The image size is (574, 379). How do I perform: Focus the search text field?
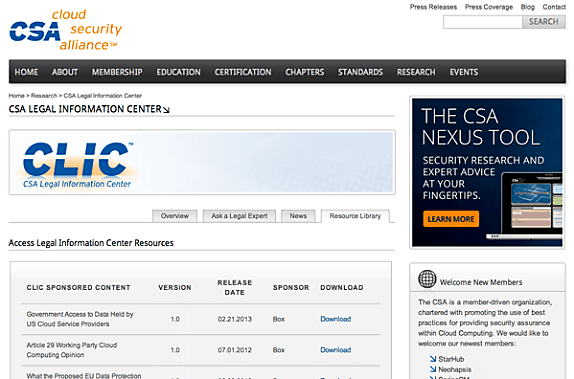click(x=483, y=22)
